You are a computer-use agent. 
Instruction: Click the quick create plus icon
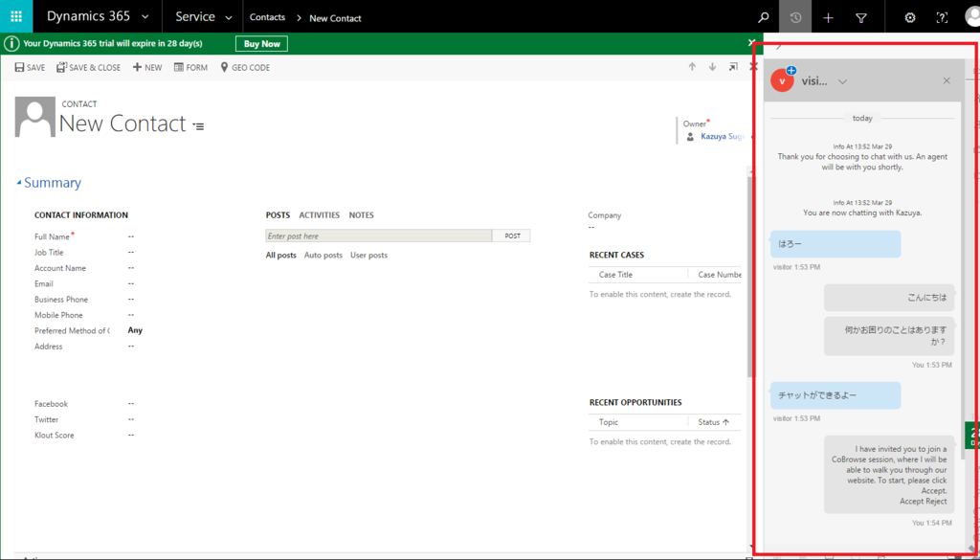point(828,17)
